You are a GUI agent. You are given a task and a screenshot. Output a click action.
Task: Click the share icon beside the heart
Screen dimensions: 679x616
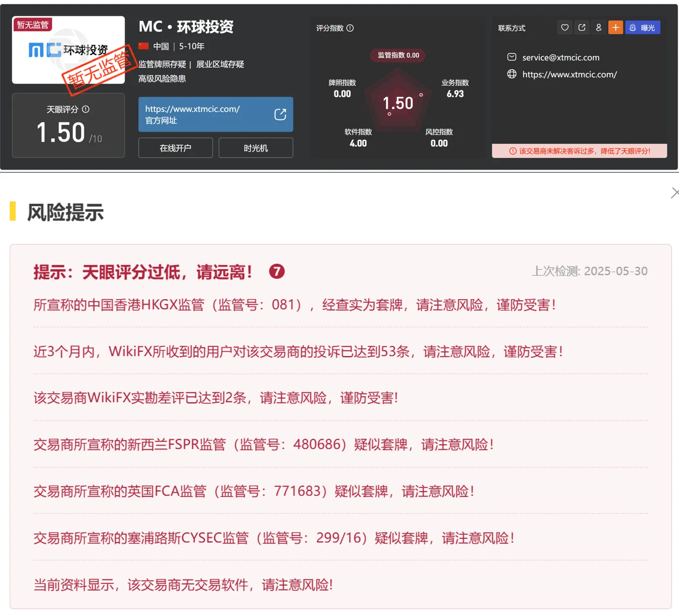[582, 28]
